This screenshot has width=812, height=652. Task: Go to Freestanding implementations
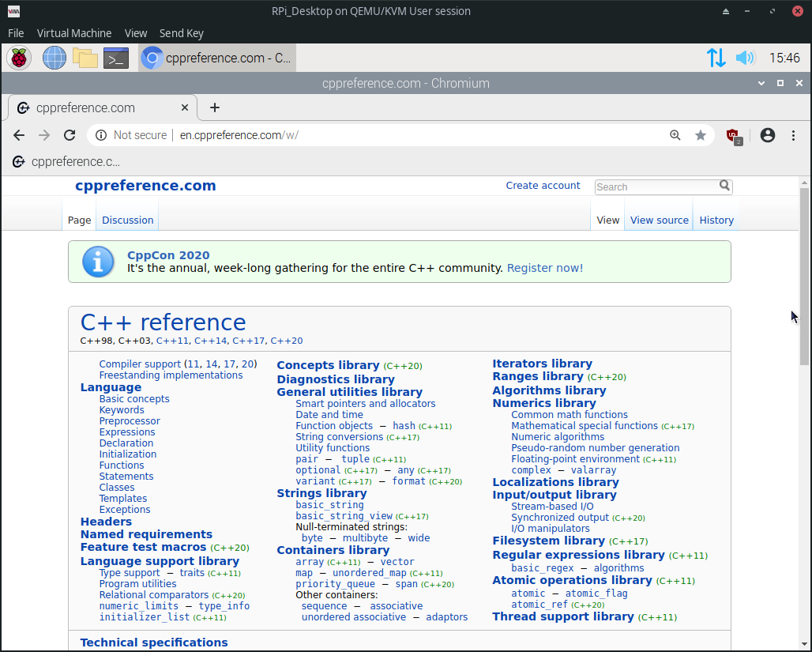pos(171,375)
